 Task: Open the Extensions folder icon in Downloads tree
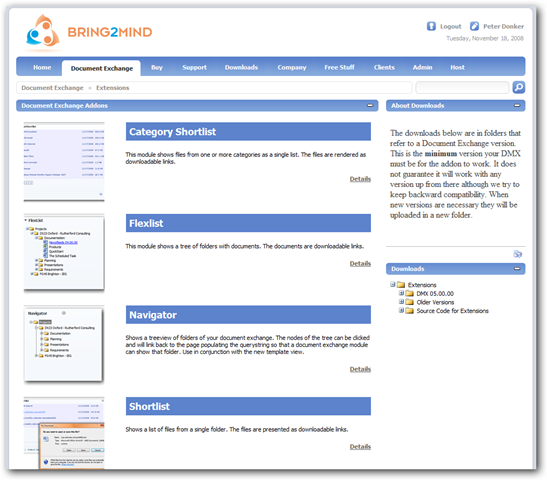point(401,285)
